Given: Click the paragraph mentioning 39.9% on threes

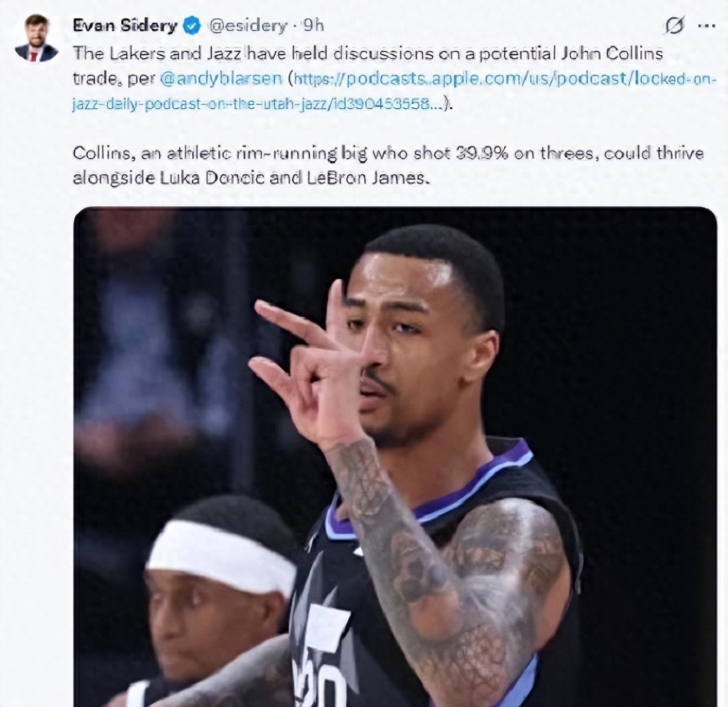Looking at the screenshot, I should pyautogui.click(x=388, y=166).
